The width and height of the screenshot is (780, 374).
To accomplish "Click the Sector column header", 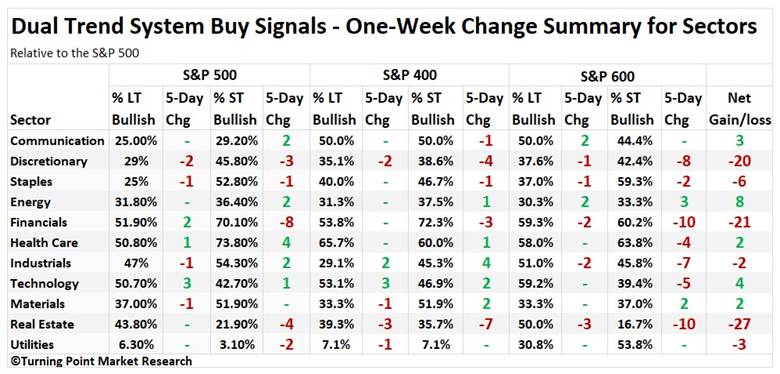I will [30, 120].
